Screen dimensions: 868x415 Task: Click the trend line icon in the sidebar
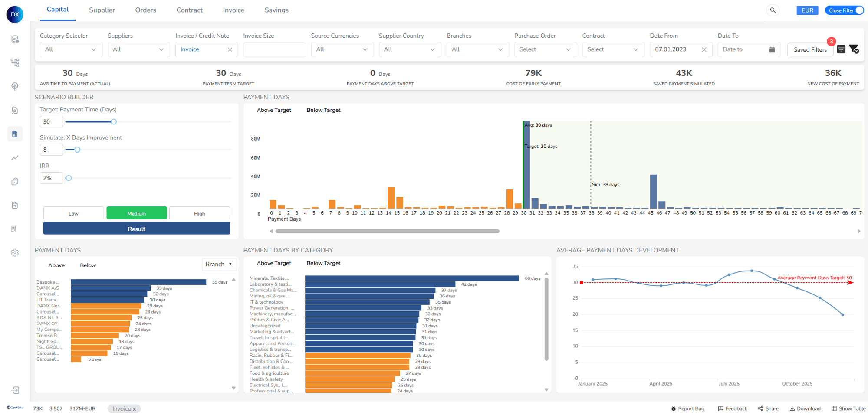[15, 158]
